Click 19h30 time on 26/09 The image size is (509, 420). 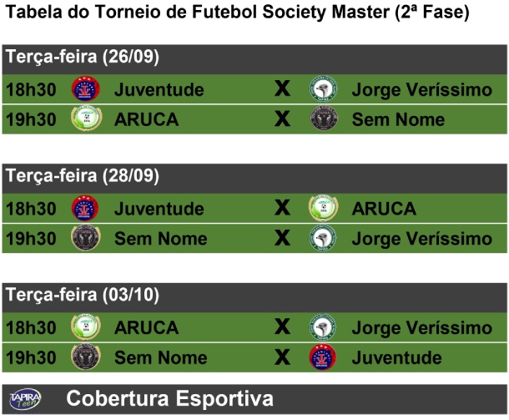(31, 119)
